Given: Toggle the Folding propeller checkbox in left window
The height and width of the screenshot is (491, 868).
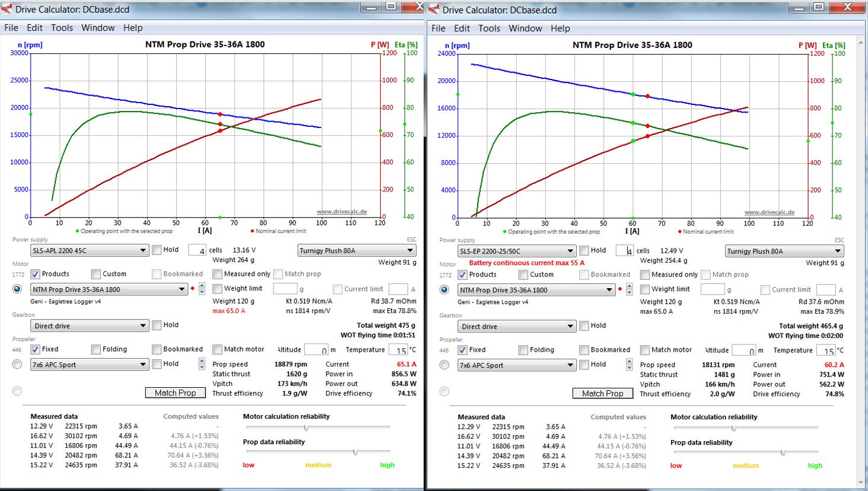Looking at the screenshot, I should click(x=96, y=349).
